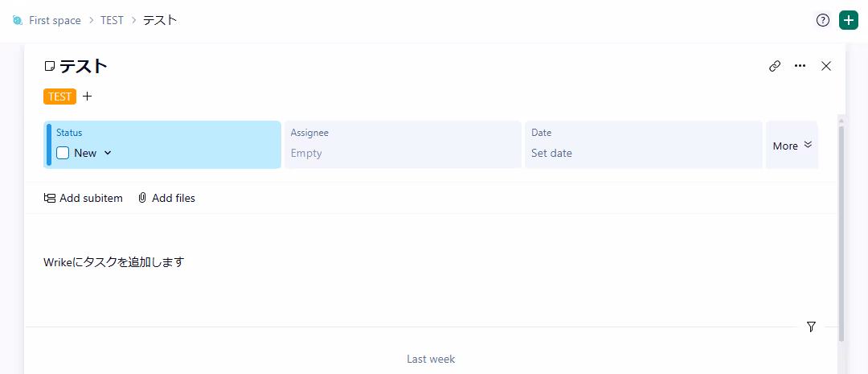868x374 pixels.
Task: Navigate to First space breadcrumb
Action: pos(55,20)
